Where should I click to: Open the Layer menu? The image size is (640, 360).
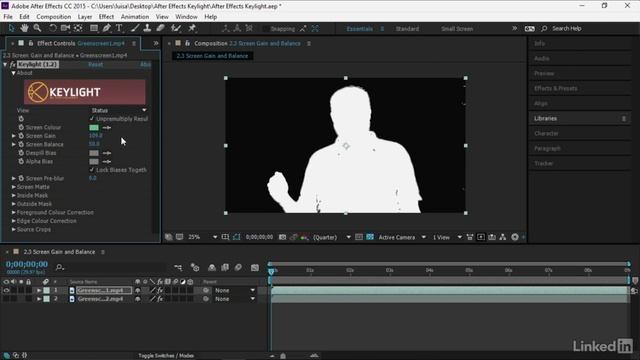[85, 17]
